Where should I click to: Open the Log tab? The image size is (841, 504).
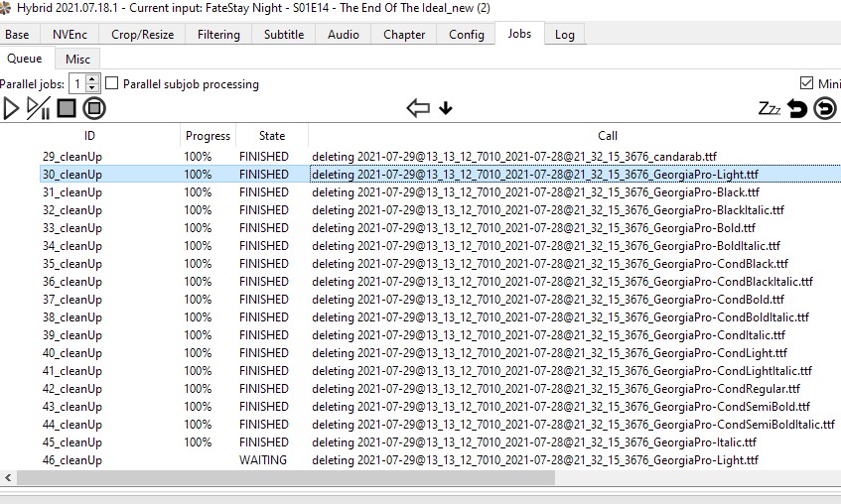(564, 34)
